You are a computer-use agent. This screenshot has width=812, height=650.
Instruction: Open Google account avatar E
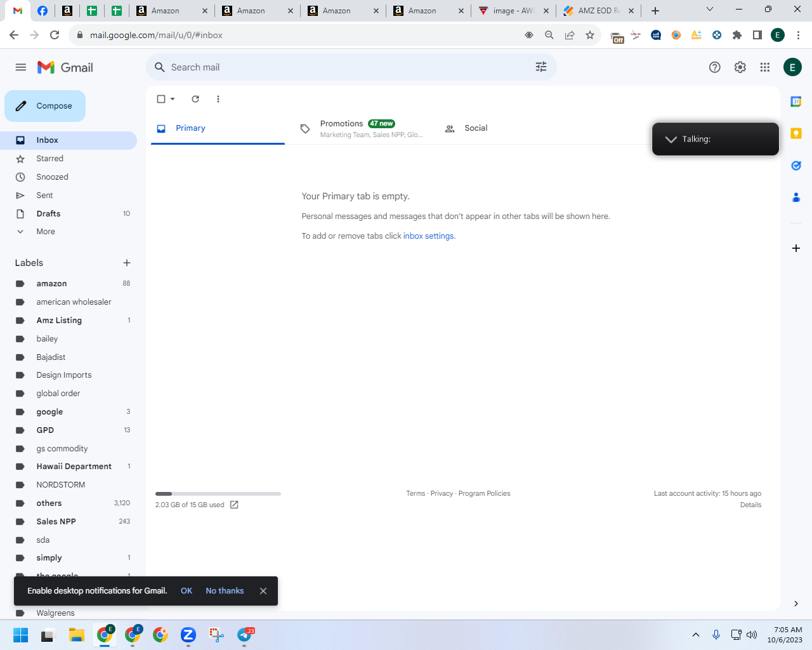[x=792, y=67]
